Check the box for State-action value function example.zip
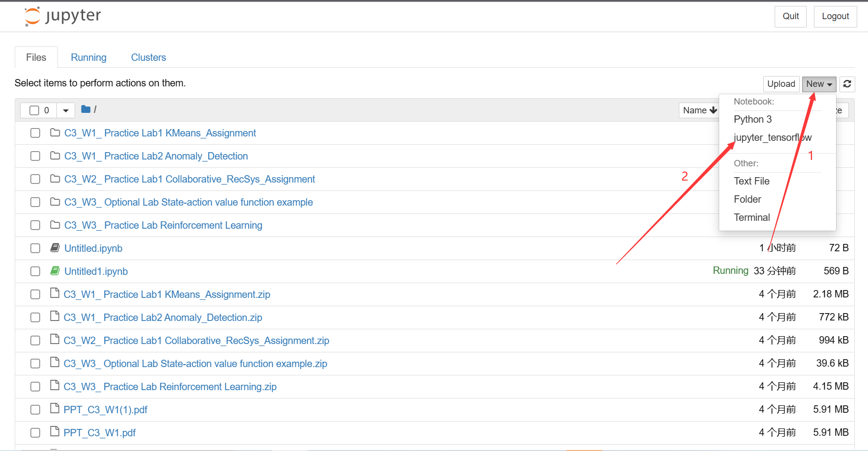The height and width of the screenshot is (451, 868). (x=35, y=364)
